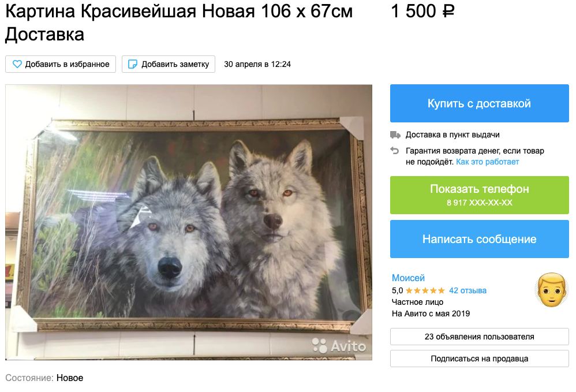
Task: Click the Avito watermark logo on photo
Action: pyautogui.click(x=339, y=345)
